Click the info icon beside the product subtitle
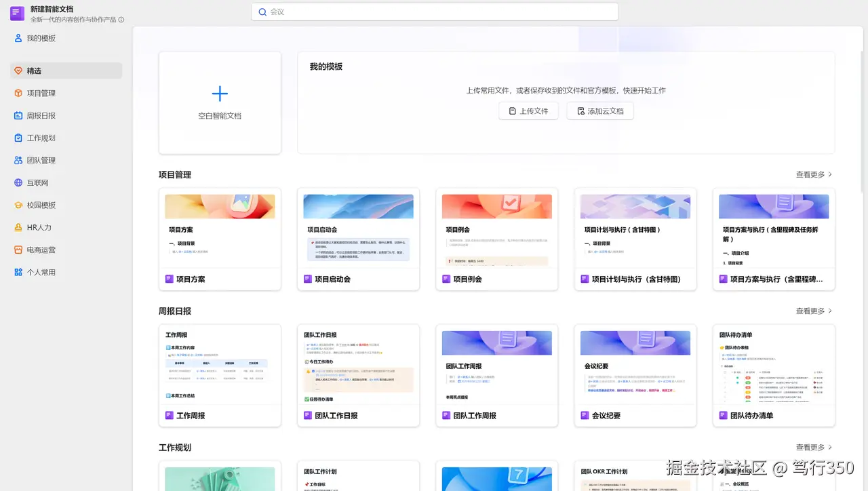The height and width of the screenshot is (491, 868). point(121,20)
